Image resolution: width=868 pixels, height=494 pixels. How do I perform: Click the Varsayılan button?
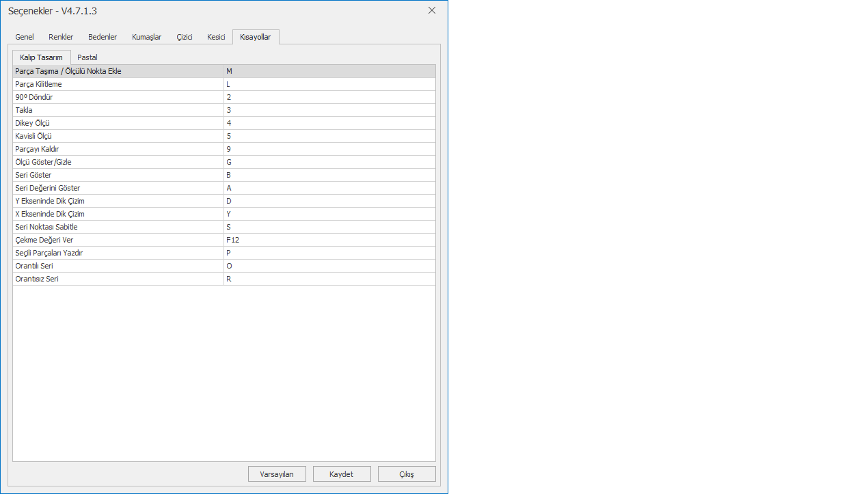coord(277,474)
